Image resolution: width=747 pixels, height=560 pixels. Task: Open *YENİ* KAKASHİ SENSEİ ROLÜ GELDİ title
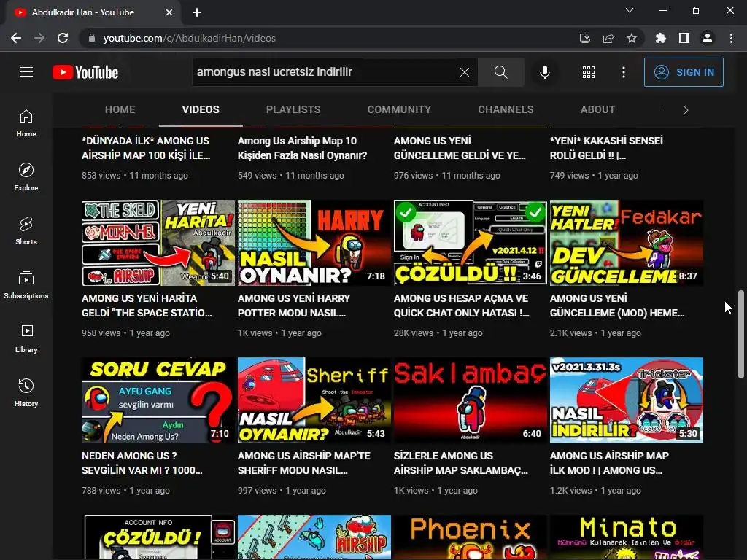606,148
